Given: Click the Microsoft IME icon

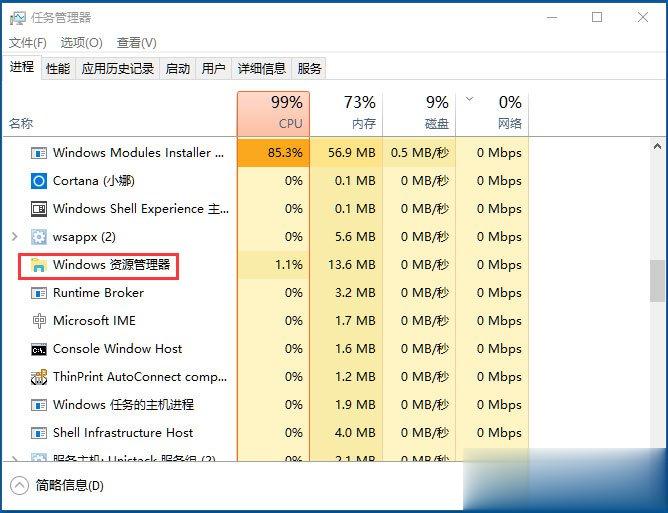Looking at the screenshot, I should tap(39, 321).
